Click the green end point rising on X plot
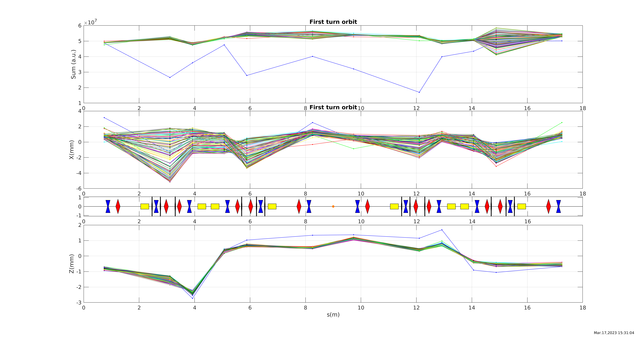 [x=562, y=123]
